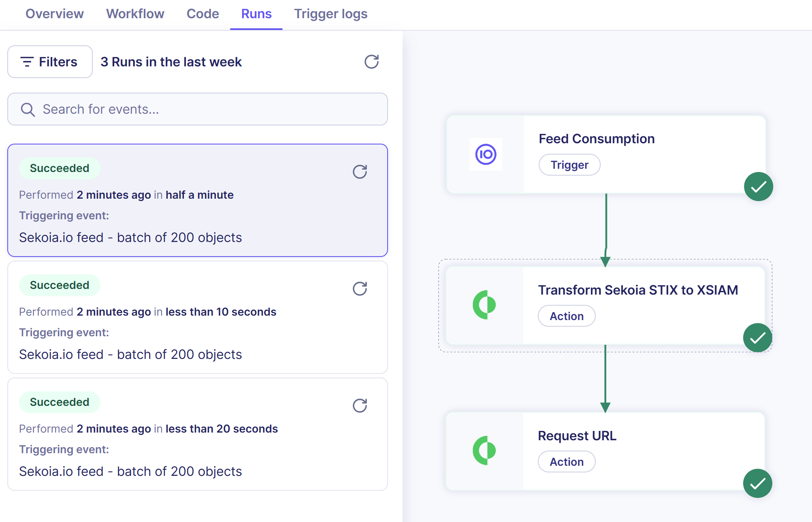Select the Transform Sekoia STIX to XSIAM node
Screen dimensions: 812x522
[x=637, y=291]
